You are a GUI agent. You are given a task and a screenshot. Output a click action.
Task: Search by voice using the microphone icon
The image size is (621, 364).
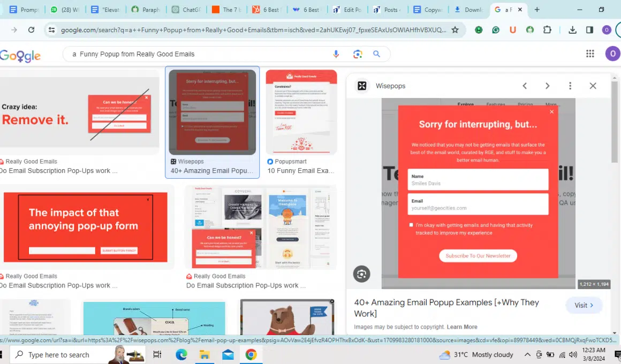tap(336, 54)
